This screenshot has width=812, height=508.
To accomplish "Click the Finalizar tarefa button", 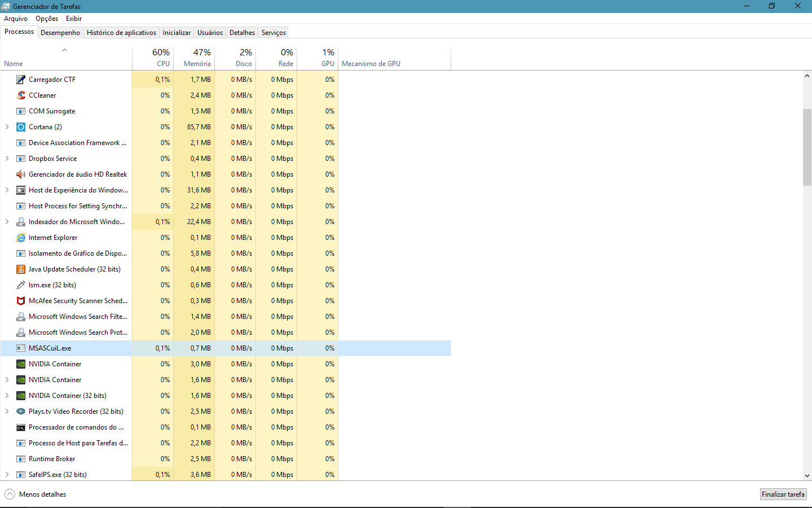I will tap(783, 494).
